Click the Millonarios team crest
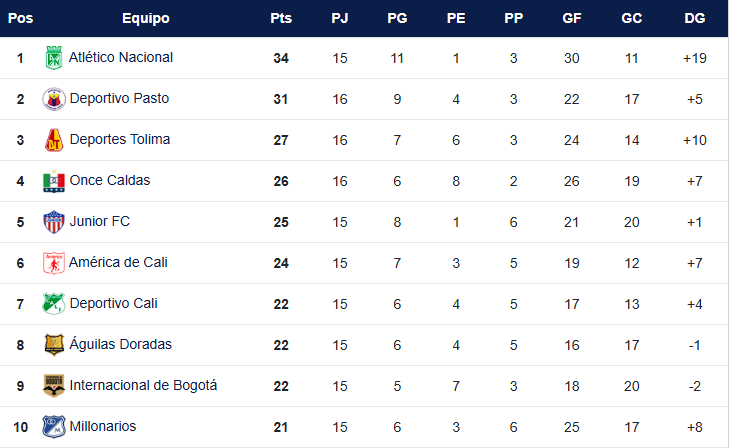Image resolution: width=729 pixels, height=448 pixels. tap(54, 427)
